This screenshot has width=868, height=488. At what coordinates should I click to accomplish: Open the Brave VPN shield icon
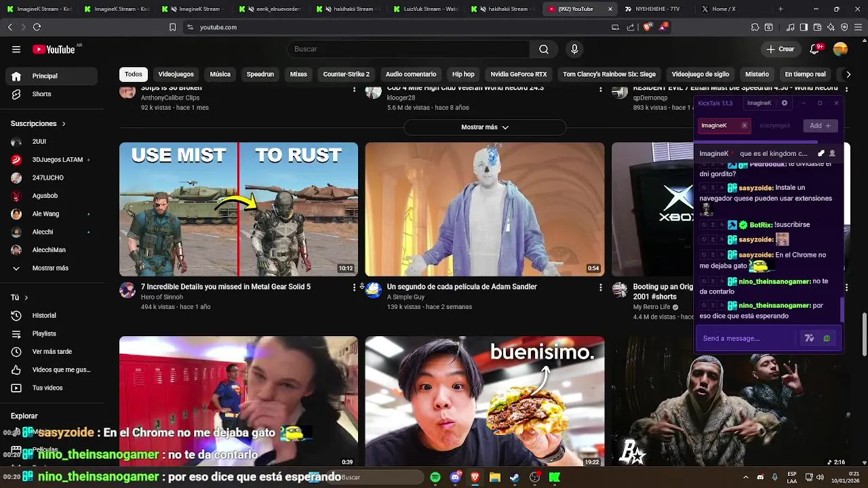click(844, 27)
